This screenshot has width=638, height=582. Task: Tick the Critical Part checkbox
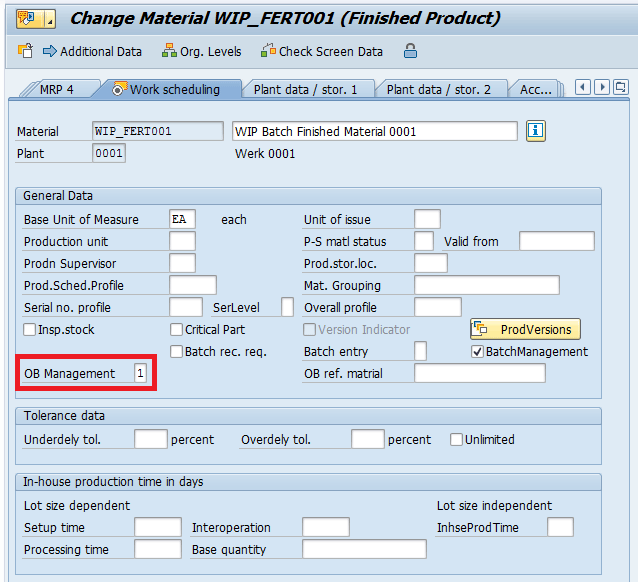pos(177,329)
